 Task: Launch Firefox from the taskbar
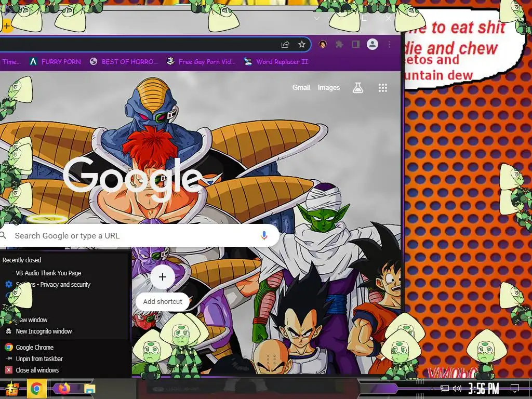click(64, 388)
